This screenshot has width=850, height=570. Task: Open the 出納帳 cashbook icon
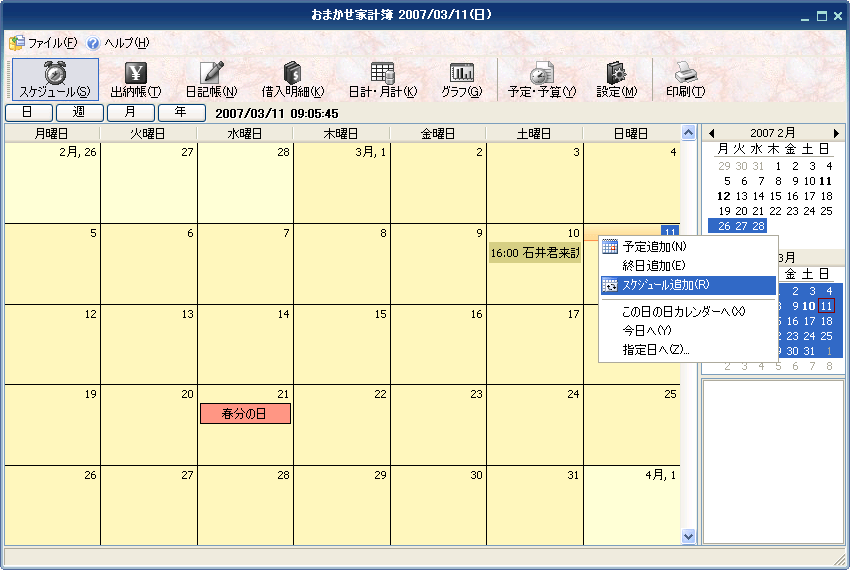pyautogui.click(x=135, y=73)
